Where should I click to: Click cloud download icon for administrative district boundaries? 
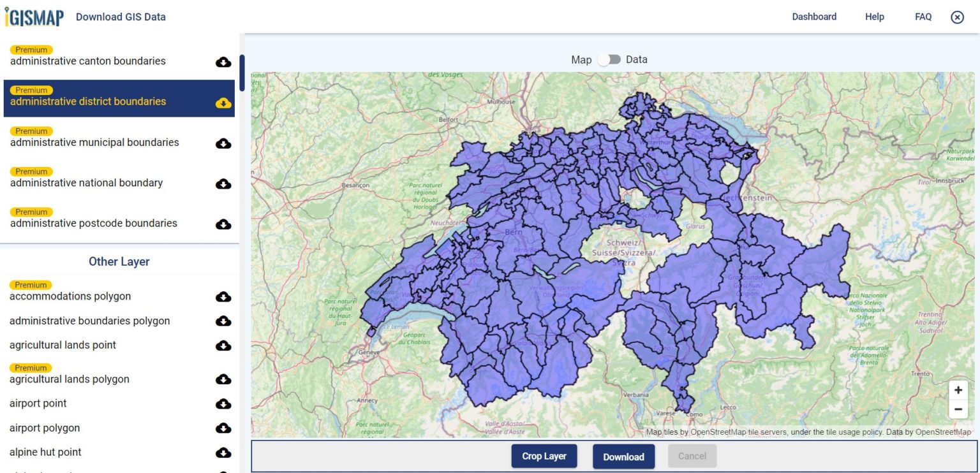pyautogui.click(x=223, y=103)
